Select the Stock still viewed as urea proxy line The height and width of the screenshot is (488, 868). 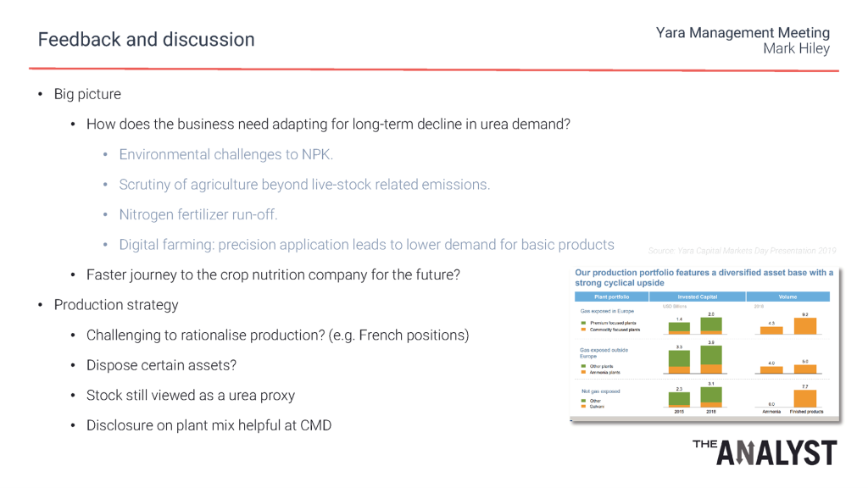[x=191, y=396]
